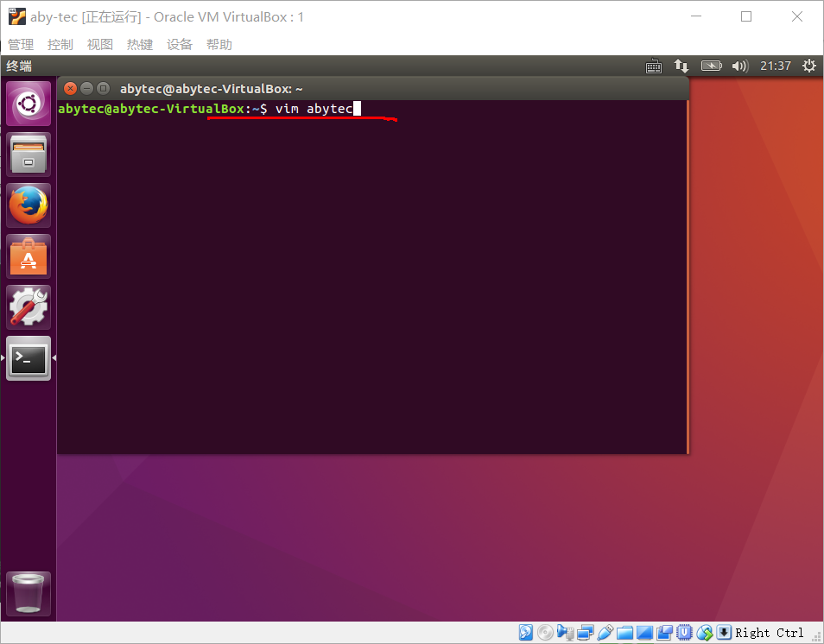This screenshot has height=644, width=824.
Task: Open the Files manager from launcher
Action: click(29, 155)
